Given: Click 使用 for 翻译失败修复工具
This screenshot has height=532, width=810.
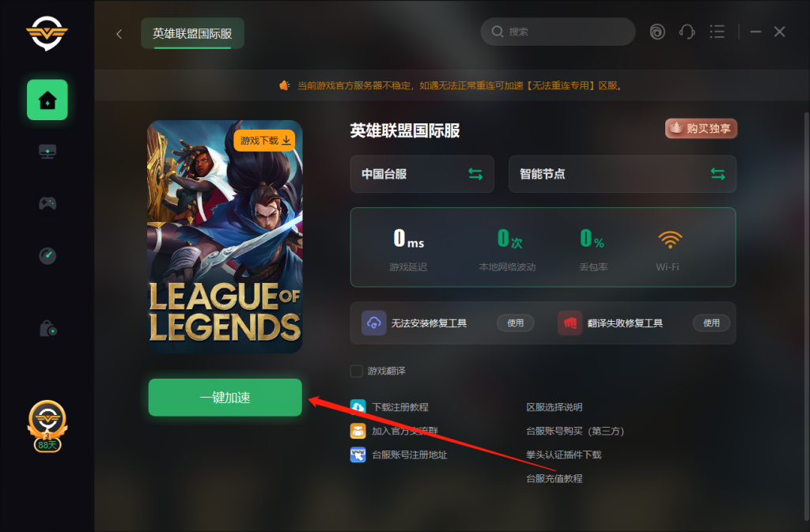Looking at the screenshot, I should [711, 323].
